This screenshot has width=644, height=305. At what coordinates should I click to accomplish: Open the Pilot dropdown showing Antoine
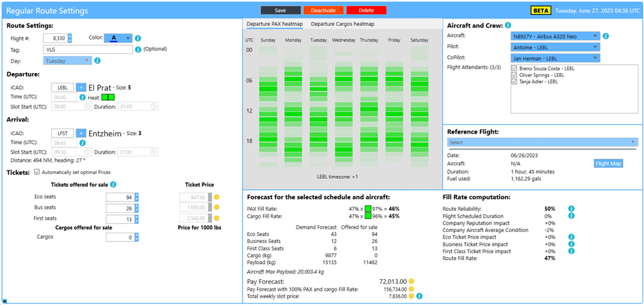pos(555,47)
